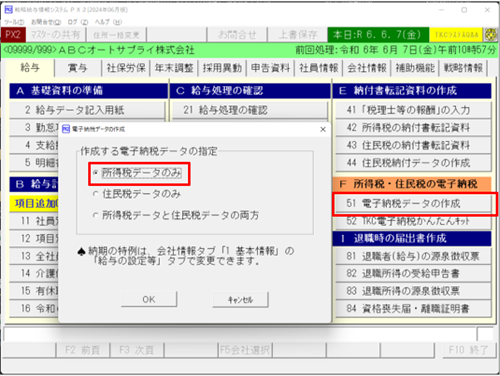500x376 pixels.
Task: Click the キャンセル button in the dialog
Action: (240, 299)
